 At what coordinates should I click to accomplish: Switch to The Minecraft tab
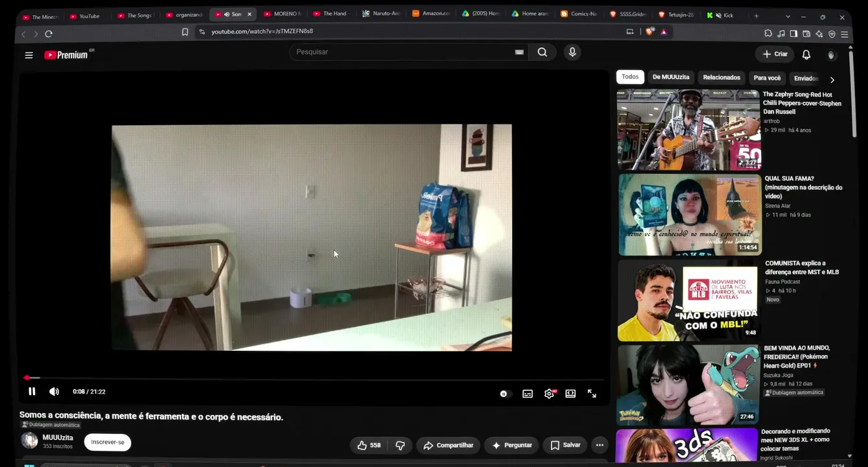[40, 16]
